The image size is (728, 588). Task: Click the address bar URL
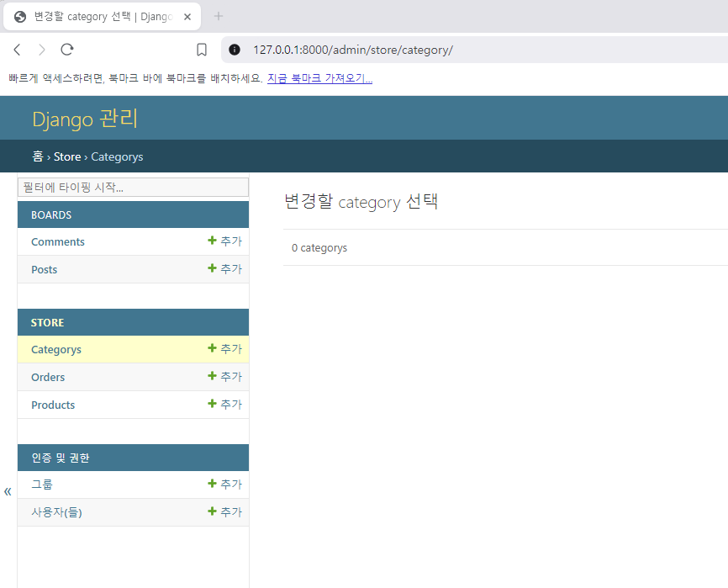(353, 50)
